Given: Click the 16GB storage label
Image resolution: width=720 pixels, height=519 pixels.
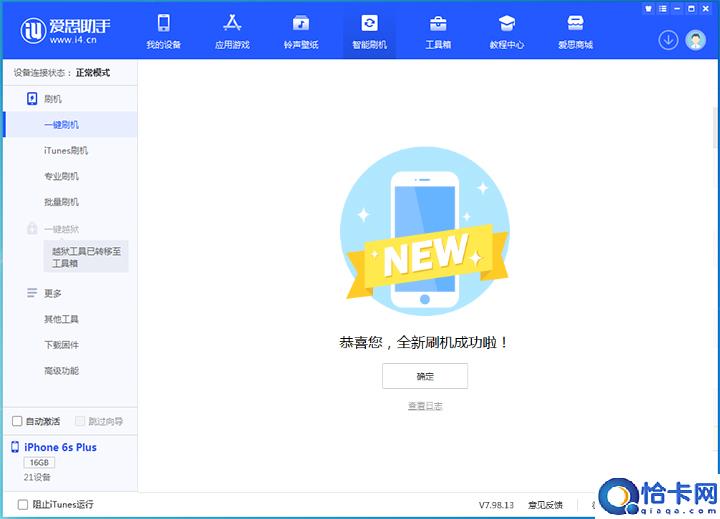Looking at the screenshot, I should pos(39,463).
